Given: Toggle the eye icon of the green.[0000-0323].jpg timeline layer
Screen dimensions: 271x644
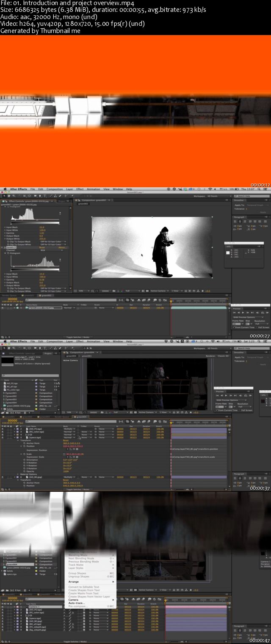Looking at the screenshot, I should tap(2, 308).
